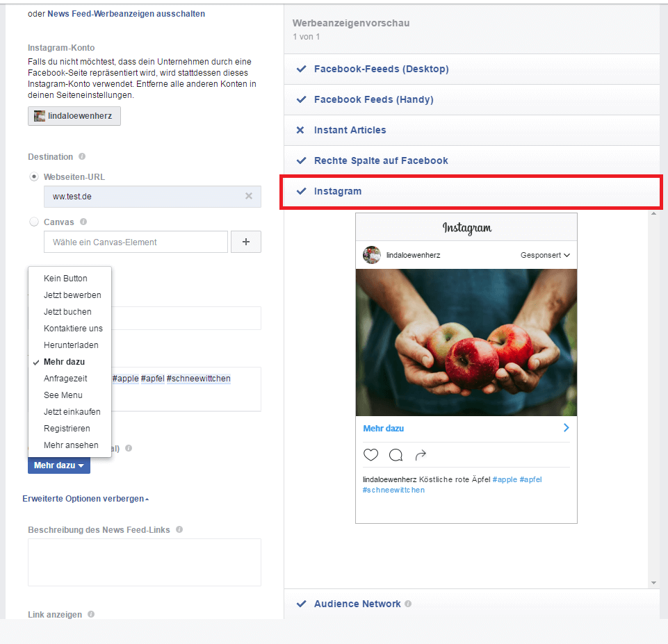Click lindaloewenherz username in preview header
Screen dimensions: 668x644
click(x=413, y=255)
